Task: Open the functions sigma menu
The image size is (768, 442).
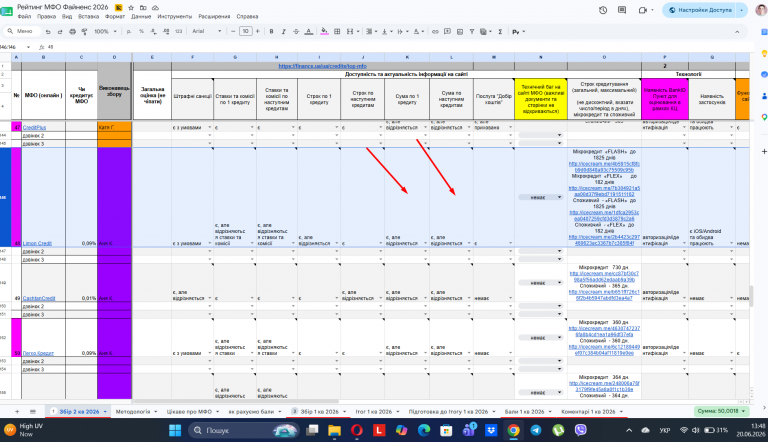Action: (x=500, y=31)
